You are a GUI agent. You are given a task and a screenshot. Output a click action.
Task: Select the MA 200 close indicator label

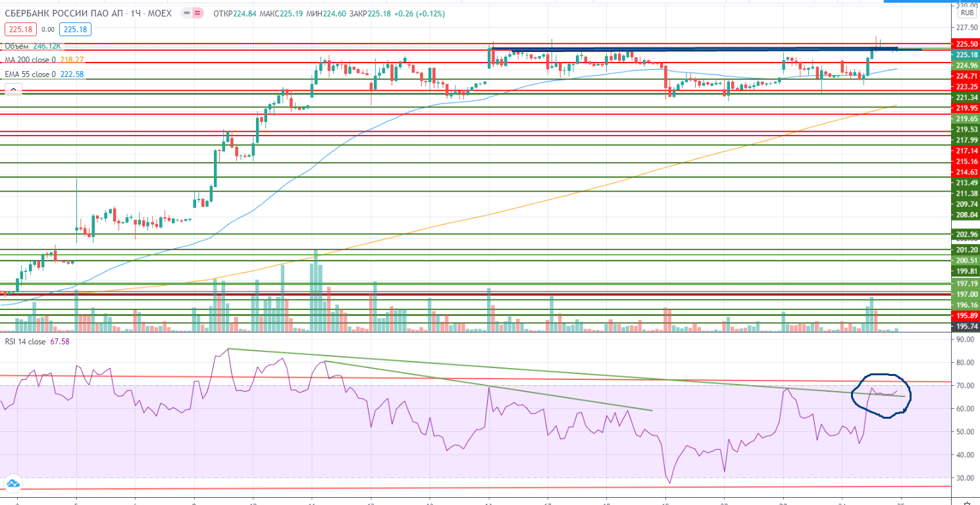(30, 60)
